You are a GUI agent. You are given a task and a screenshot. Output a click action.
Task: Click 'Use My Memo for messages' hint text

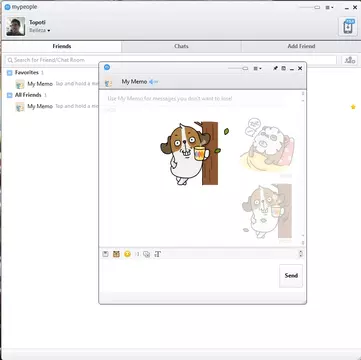point(170,99)
